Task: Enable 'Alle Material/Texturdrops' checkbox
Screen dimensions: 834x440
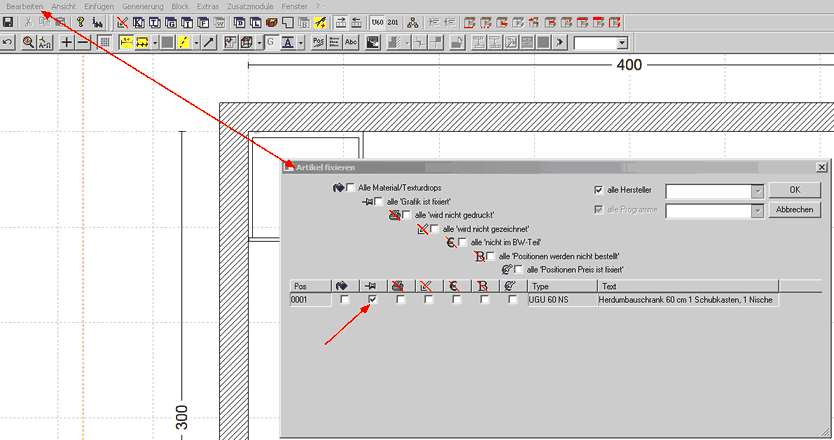Action: (x=350, y=188)
